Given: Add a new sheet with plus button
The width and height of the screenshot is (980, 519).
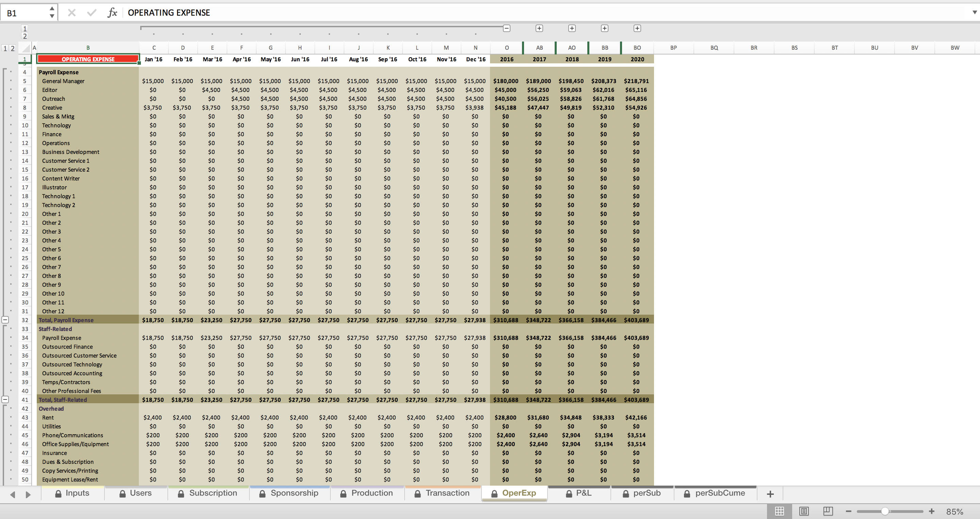Looking at the screenshot, I should tap(770, 494).
